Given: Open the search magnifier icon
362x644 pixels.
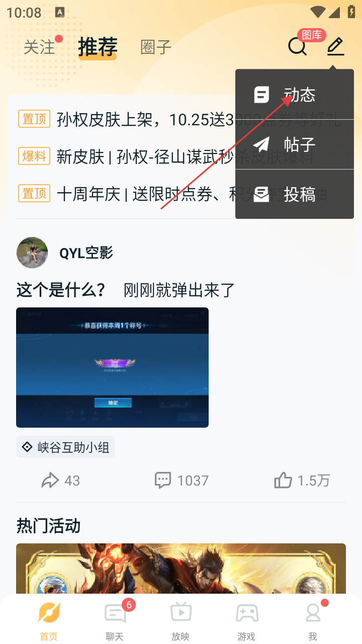Looking at the screenshot, I should point(297,46).
